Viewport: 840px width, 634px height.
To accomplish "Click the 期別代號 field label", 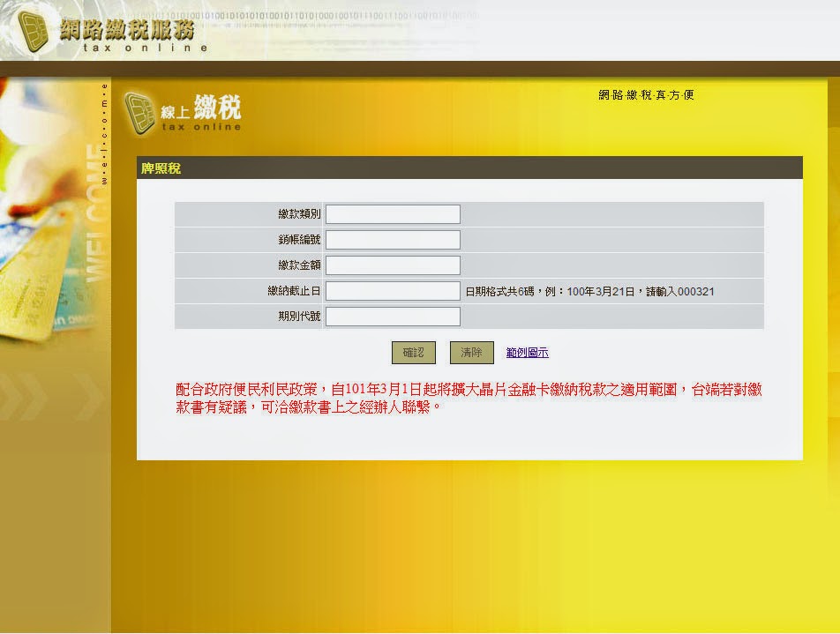I will [x=299, y=317].
